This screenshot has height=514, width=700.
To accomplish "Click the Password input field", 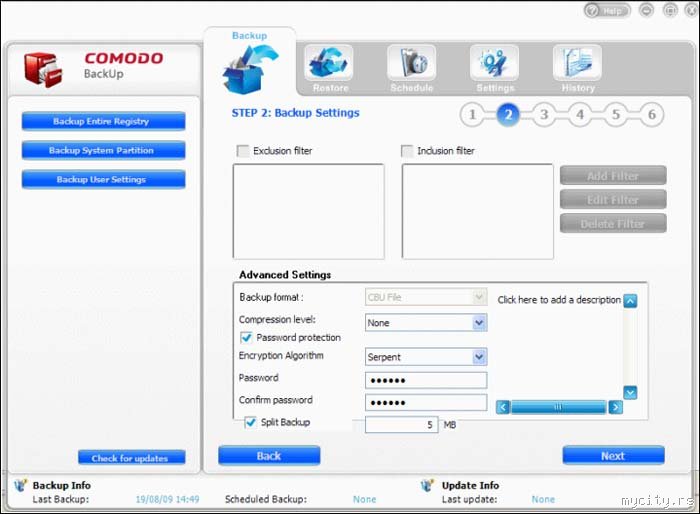I will [x=426, y=380].
